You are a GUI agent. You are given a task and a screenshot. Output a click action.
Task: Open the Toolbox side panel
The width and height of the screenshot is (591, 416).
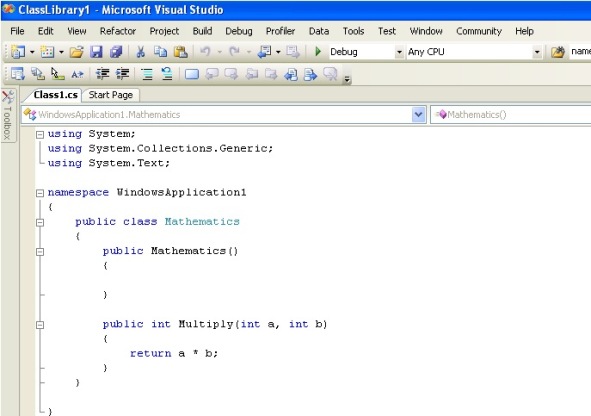click(8, 115)
